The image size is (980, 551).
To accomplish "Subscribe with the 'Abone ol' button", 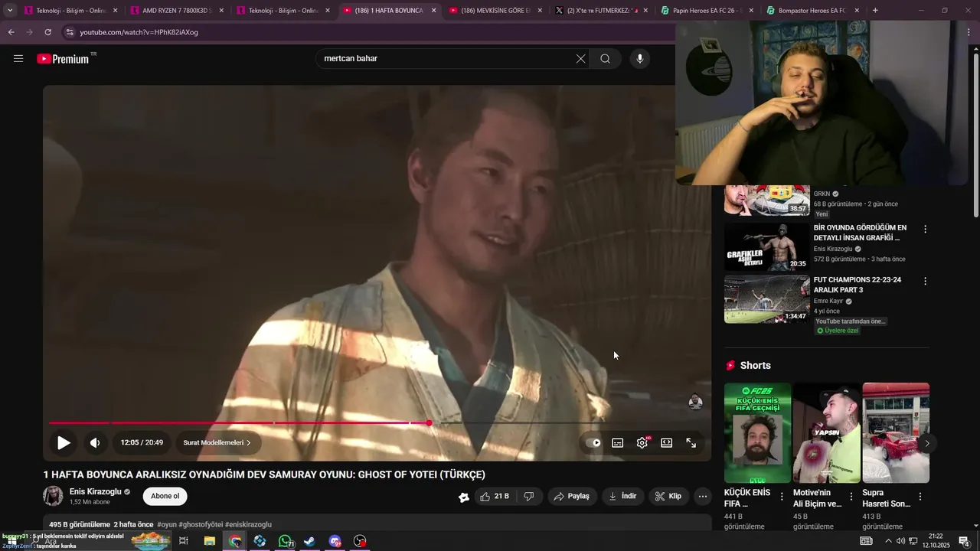I will coord(165,496).
